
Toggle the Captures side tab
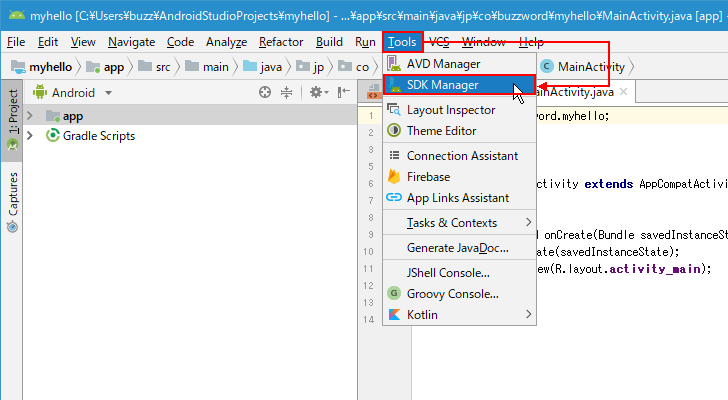pyautogui.click(x=13, y=202)
